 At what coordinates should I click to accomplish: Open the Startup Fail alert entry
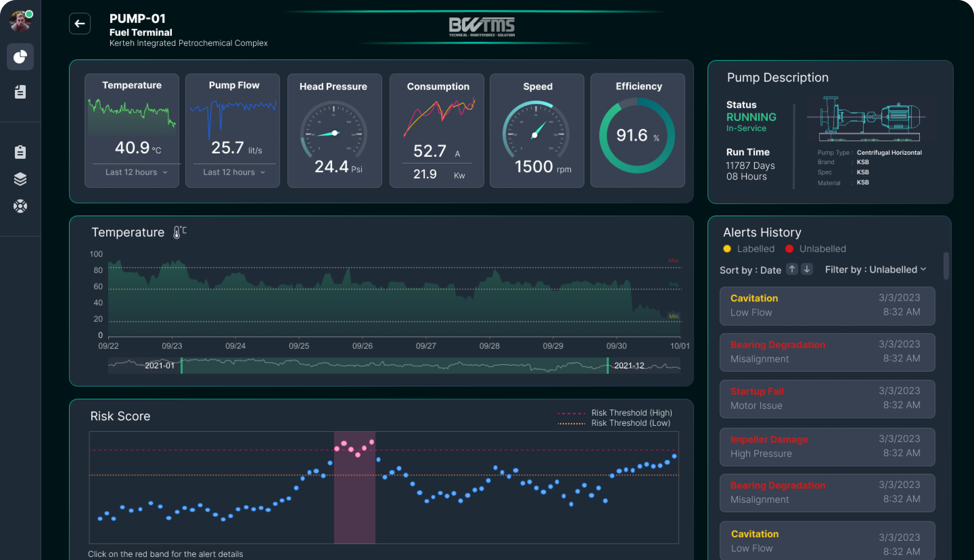tap(827, 399)
